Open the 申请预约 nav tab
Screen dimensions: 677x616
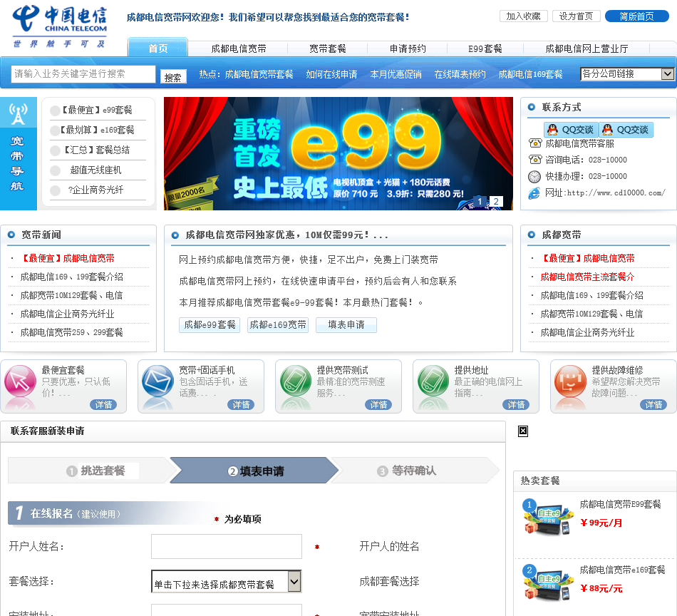coord(408,48)
